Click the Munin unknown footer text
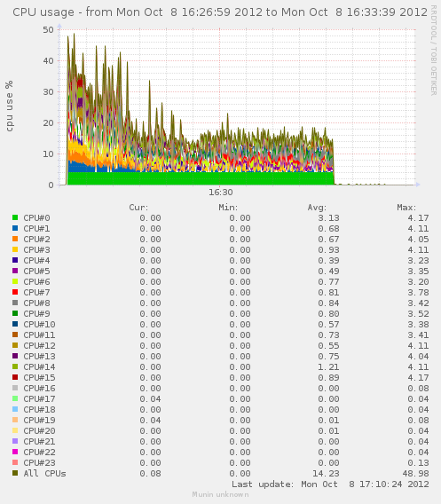This screenshot has height=504, width=441. (x=220, y=494)
